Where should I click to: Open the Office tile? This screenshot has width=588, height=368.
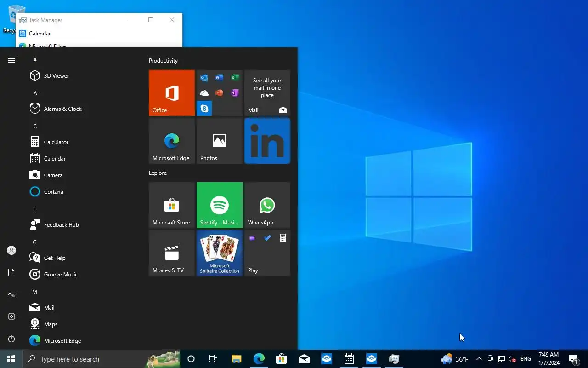coord(172,93)
